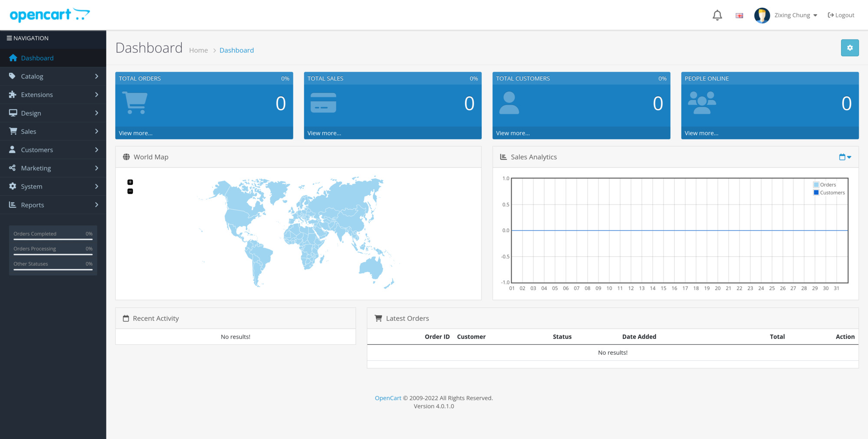This screenshot has height=439, width=868.
Task: Click the calendar icon in Sales Analytics panel
Action: [x=842, y=157]
